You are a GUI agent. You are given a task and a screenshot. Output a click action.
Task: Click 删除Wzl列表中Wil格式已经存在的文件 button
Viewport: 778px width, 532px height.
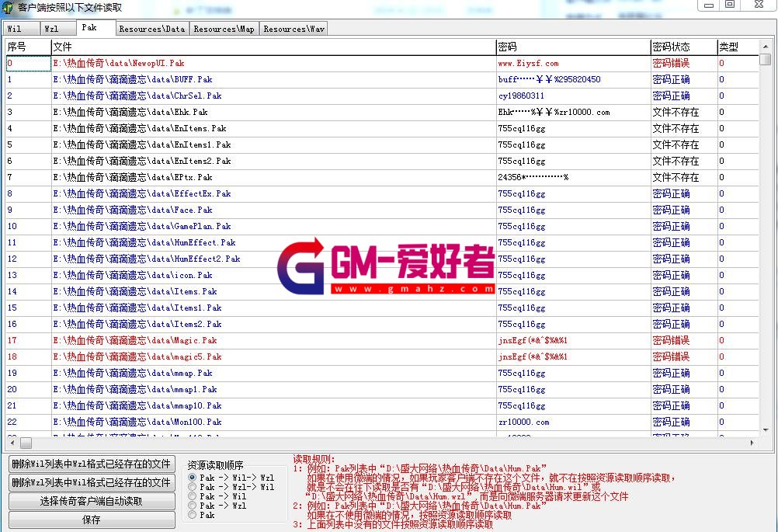click(92, 482)
